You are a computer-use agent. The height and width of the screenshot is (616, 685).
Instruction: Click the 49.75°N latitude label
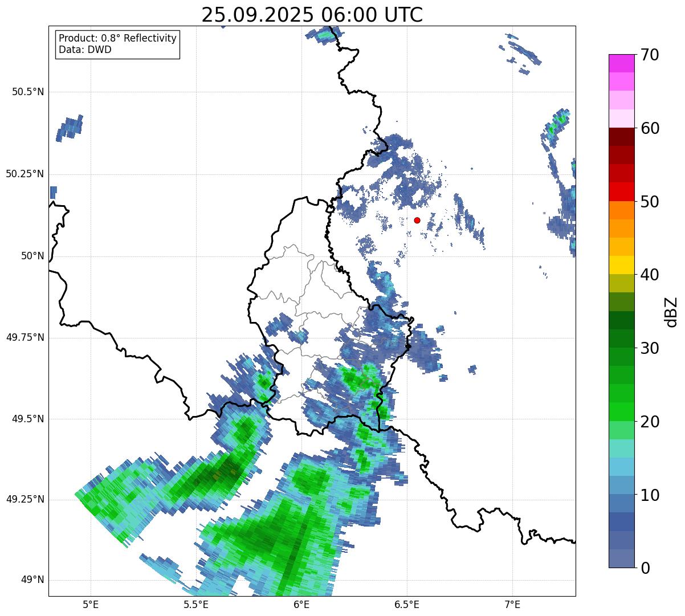pyautogui.click(x=25, y=337)
